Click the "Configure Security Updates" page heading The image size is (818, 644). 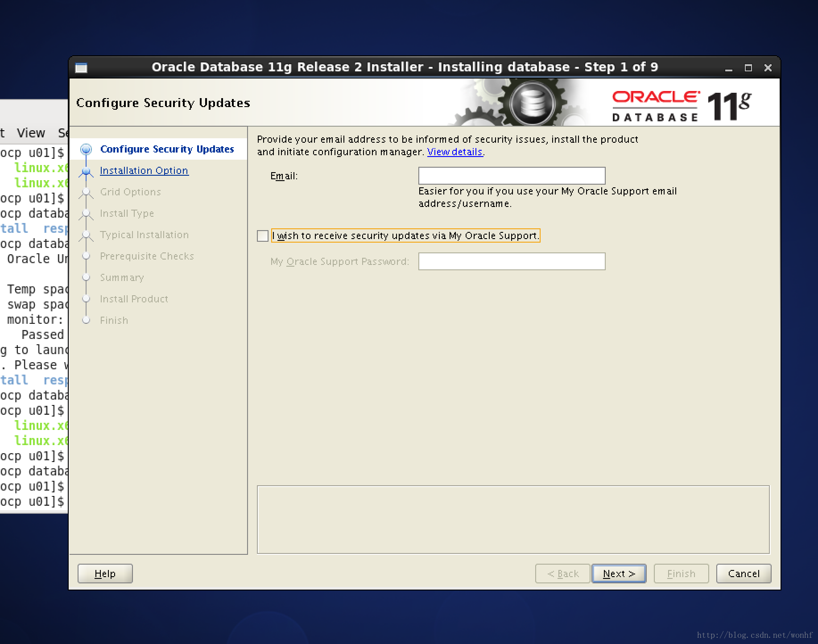(x=163, y=103)
